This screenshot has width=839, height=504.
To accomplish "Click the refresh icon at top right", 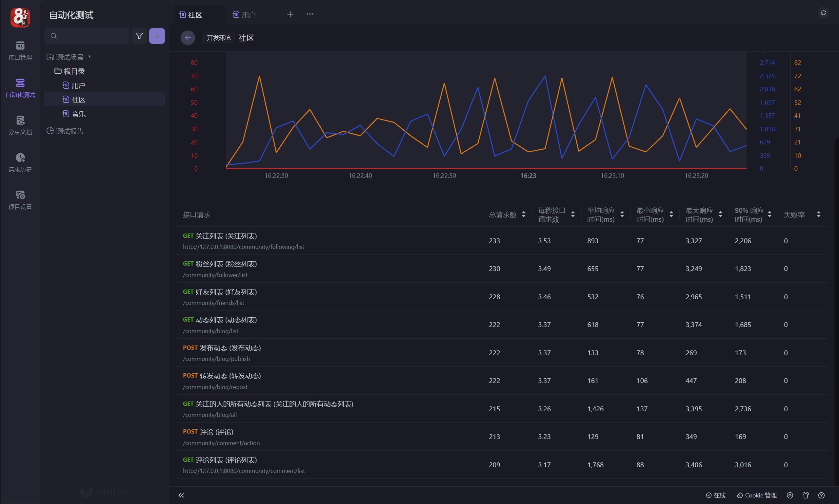I will click(823, 13).
